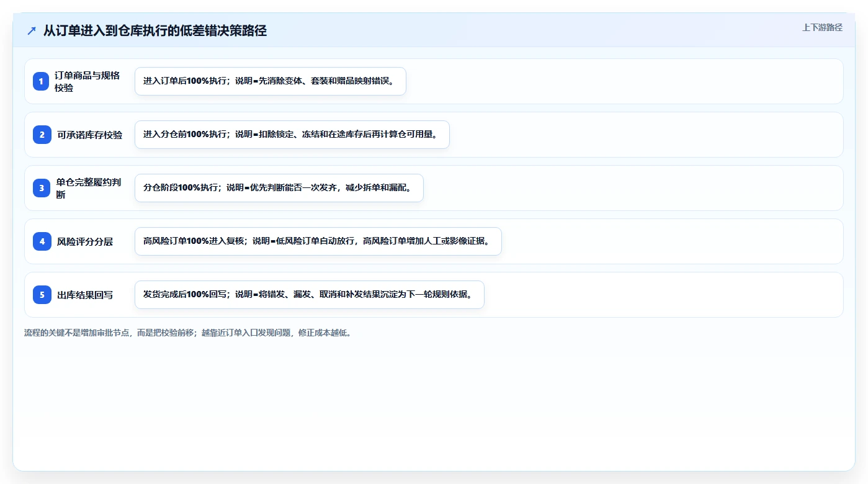Select step number 1 badge
Screen dimensions: 868x484
tap(42, 81)
